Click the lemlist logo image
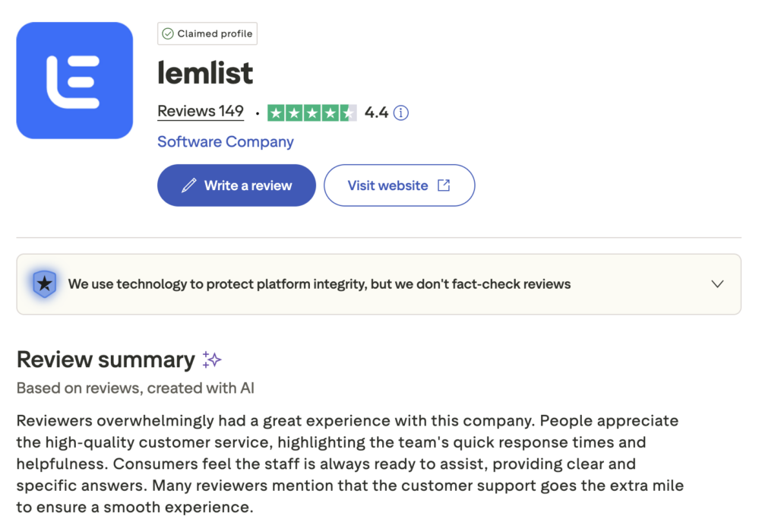 pyautogui.click(x=74, y=81)
